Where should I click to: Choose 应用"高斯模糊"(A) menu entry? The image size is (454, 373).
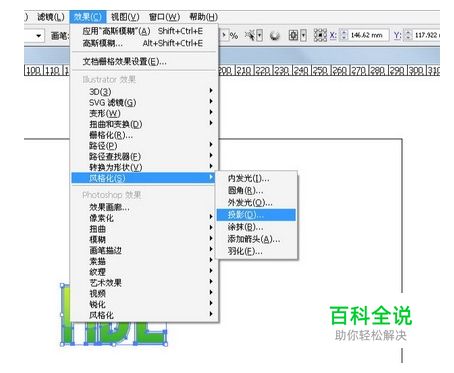[x=144, y=31]
